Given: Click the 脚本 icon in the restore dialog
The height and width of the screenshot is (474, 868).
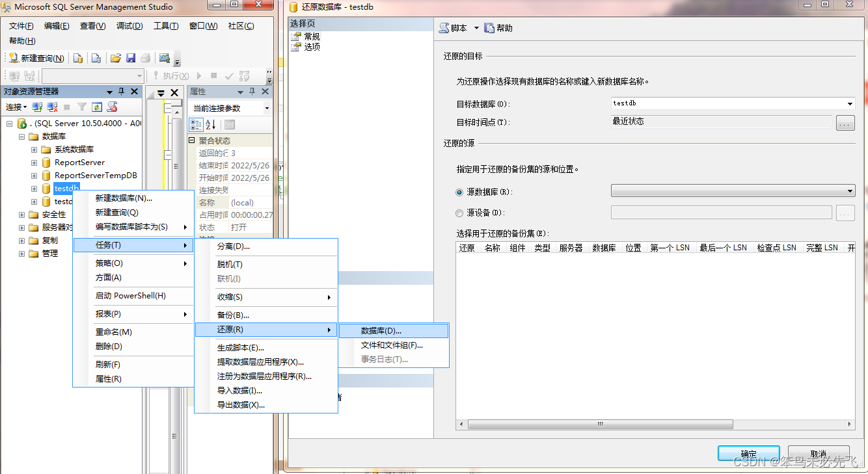Looking at the screenshot, I should 450,27.
